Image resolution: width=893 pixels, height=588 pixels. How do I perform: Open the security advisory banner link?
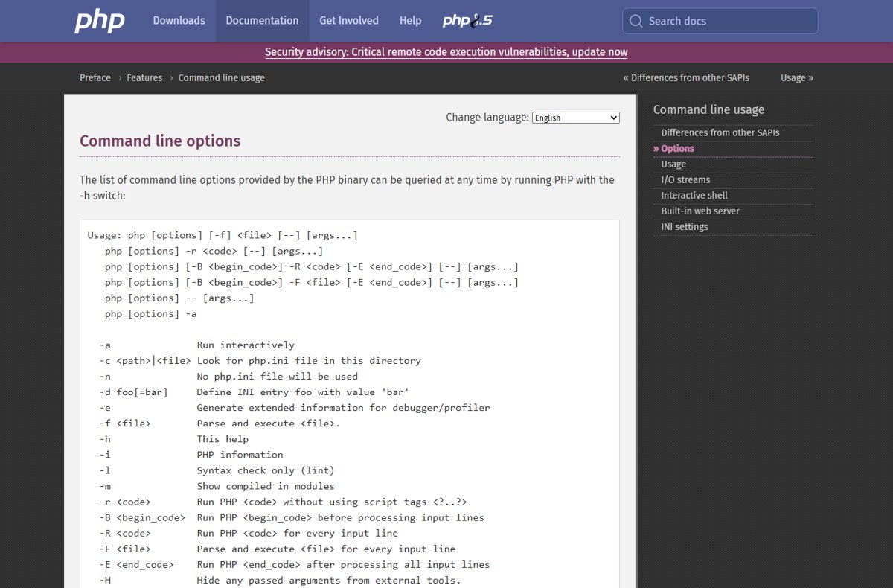point(446,52)
